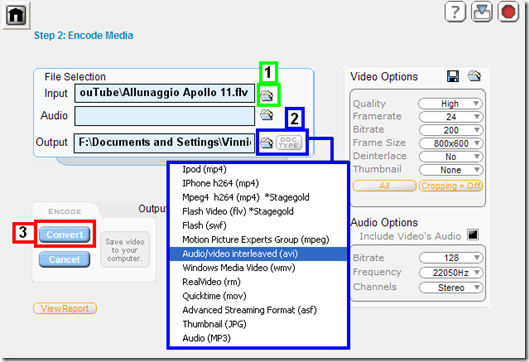
Task: Open the Channels dropdown showing Stereo
Action: (451, 287)
